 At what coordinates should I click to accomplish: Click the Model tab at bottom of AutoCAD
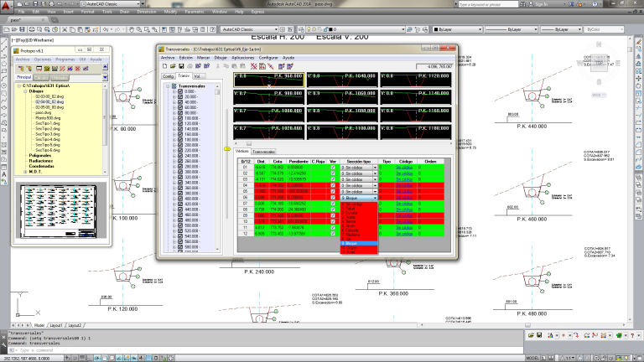(x=39, y=325)
